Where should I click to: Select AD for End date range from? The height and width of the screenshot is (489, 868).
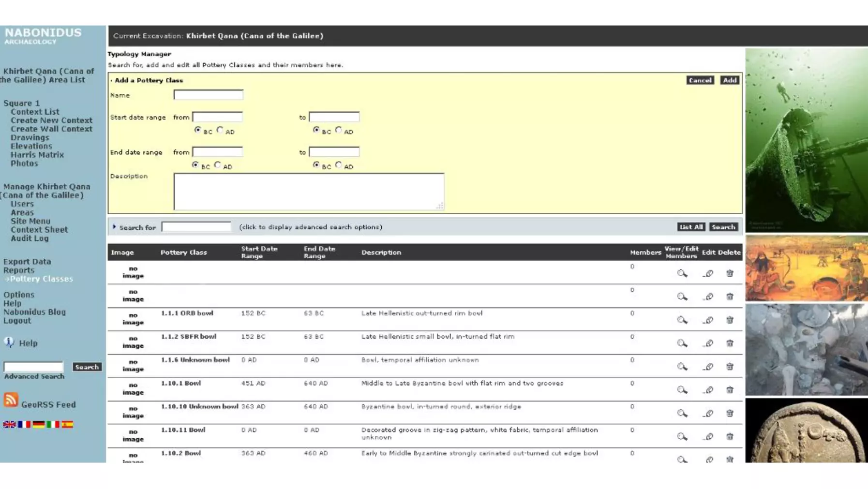218,165
